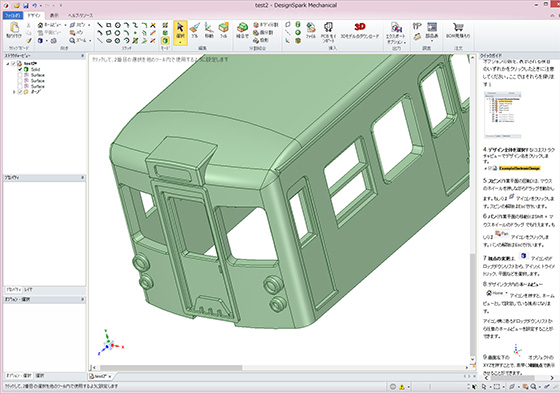This screenshot has width=560, height=394.
Task: Click the Open folder icon
Action: (16, 6)
